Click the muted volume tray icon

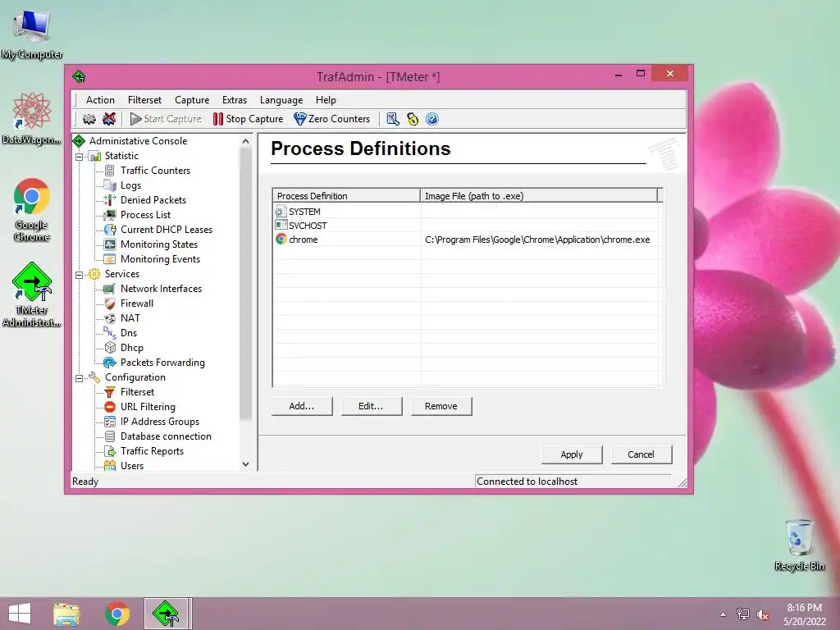[x=763, y=614]
